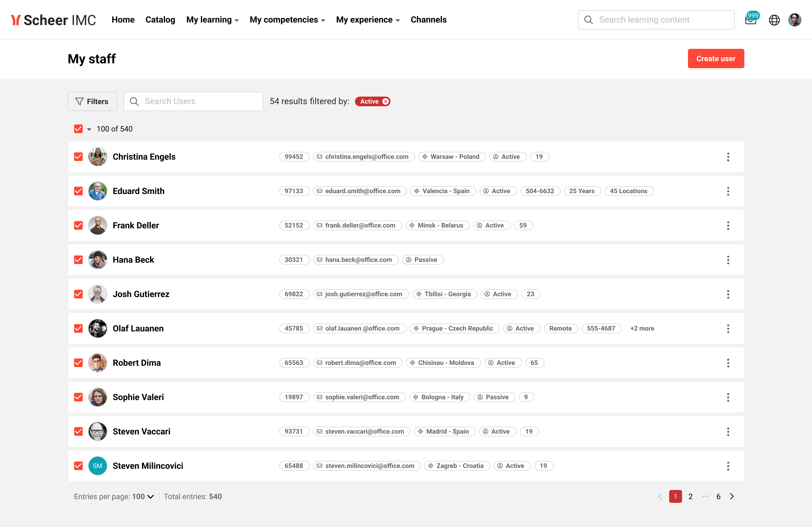Open the user profile avatar menu

pos(795,19)
